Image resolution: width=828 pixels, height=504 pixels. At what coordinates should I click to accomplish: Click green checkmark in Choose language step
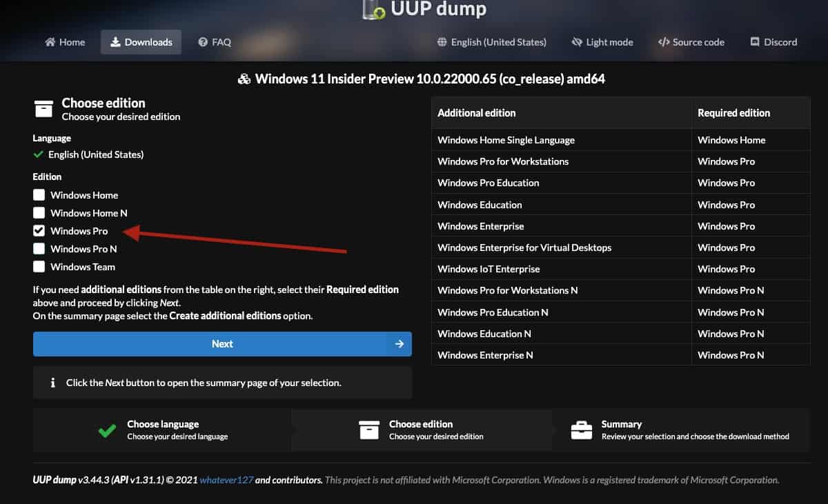[x=107, y=430]
